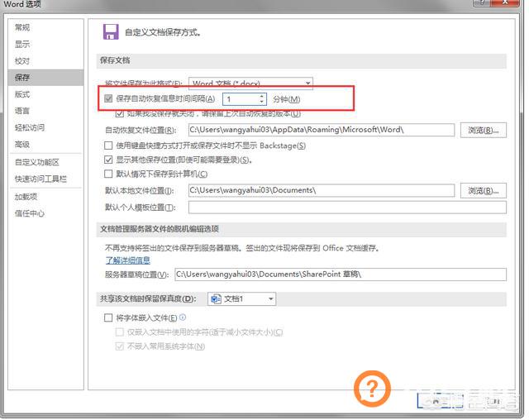Screen dimensions: 529x420
Task: Toggle keep last autorecovered version checkbox
Action: tap(119, 114)
